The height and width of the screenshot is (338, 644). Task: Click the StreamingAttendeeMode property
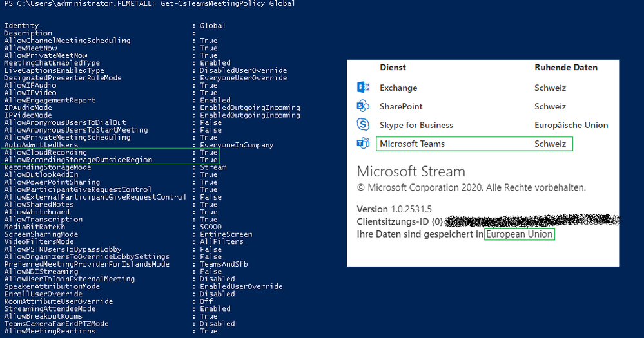[50, 308]
